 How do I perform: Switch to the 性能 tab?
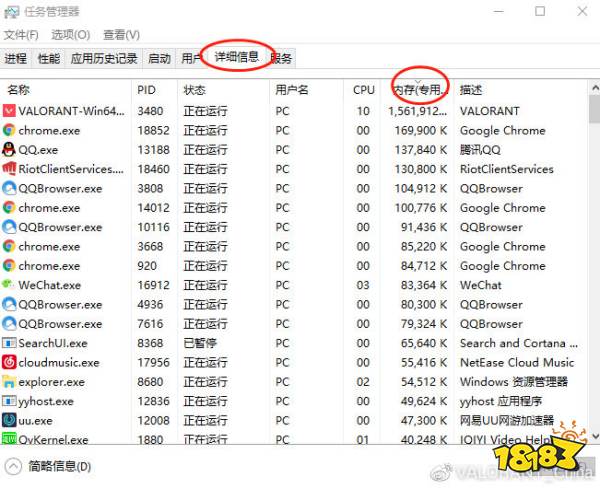coord(48,59)
